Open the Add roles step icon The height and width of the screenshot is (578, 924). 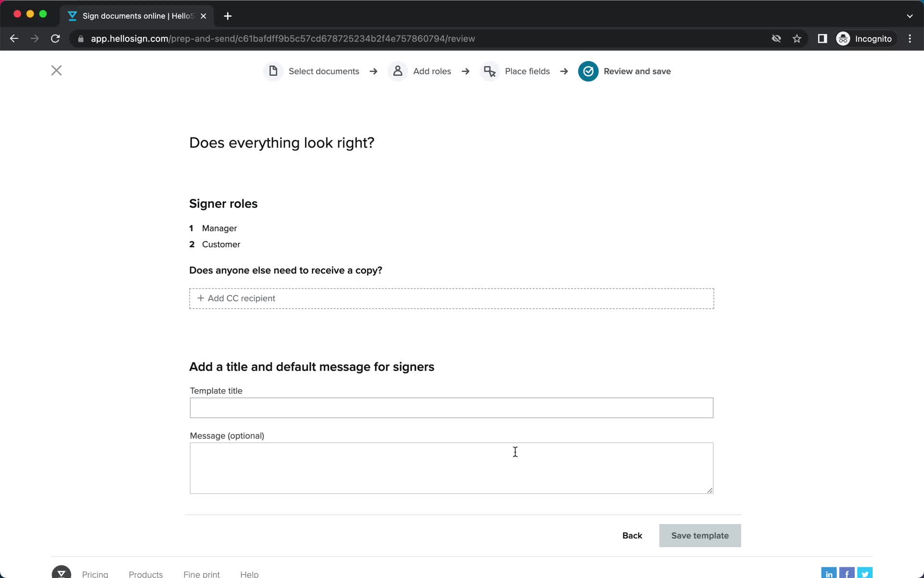(x=398, y=71)
